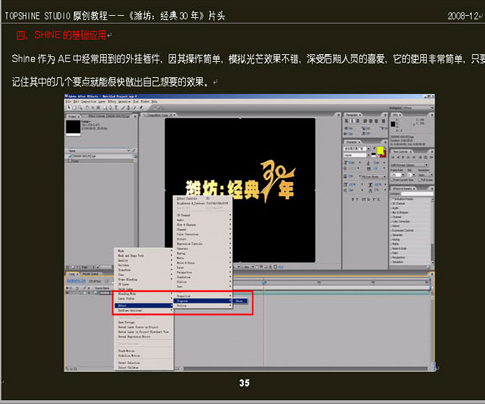The height and width of the screenshot is (404, 485).
Task: Choose Keyframe Assistant in context menu
Action: coord(144,311)
